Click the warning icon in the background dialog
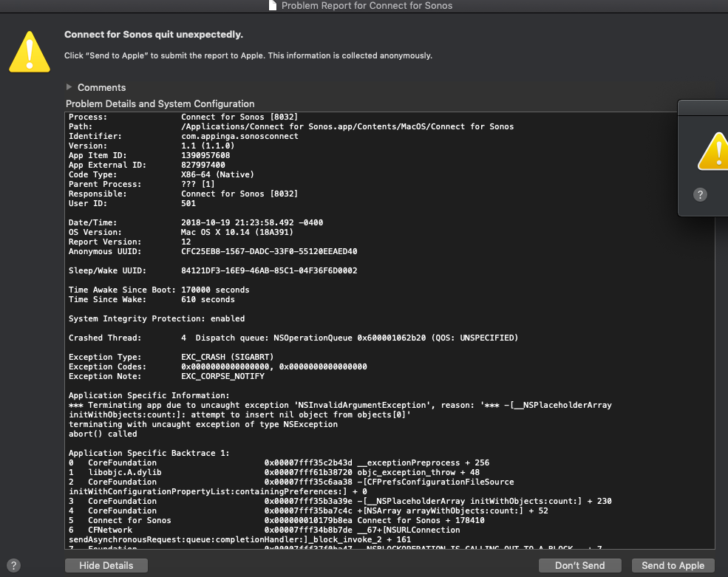The width and height of the screenshot is (728, 577). click(x=712, y=151)
